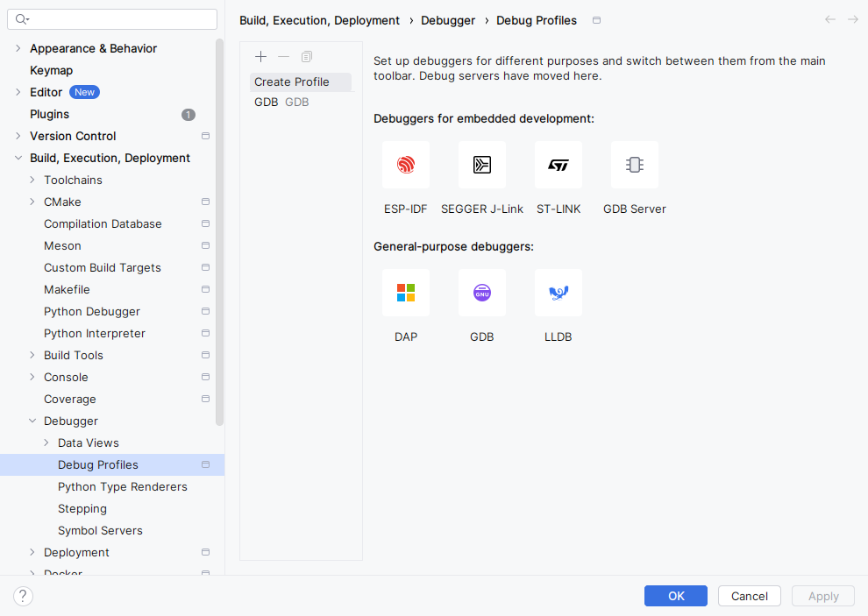Open Keymap settings page
868x616 pixels.
52,70
